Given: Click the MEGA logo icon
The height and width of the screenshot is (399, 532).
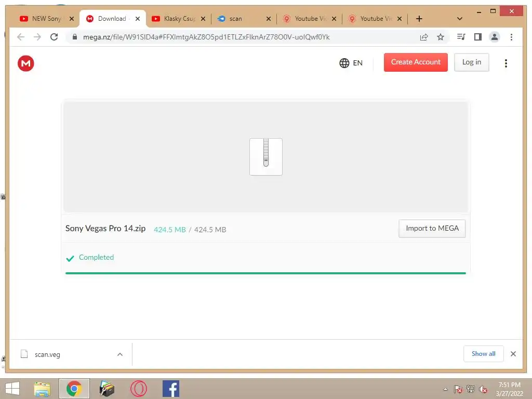Looking at the screenshot, I should 26,63.
